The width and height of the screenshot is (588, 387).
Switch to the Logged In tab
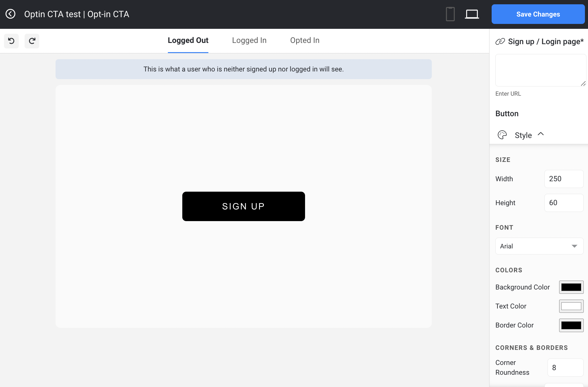(x=249, y=40)
